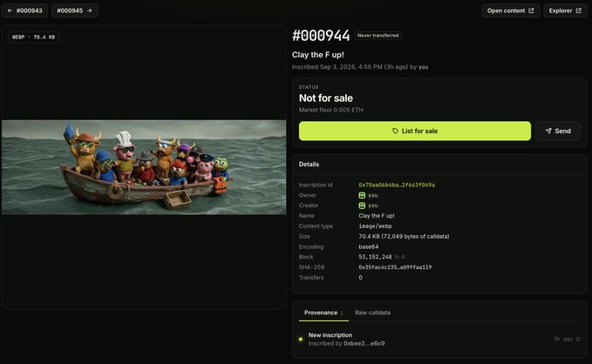Click the external link icon beside 3h ago
592x364 pixels.
pos(578,339)
